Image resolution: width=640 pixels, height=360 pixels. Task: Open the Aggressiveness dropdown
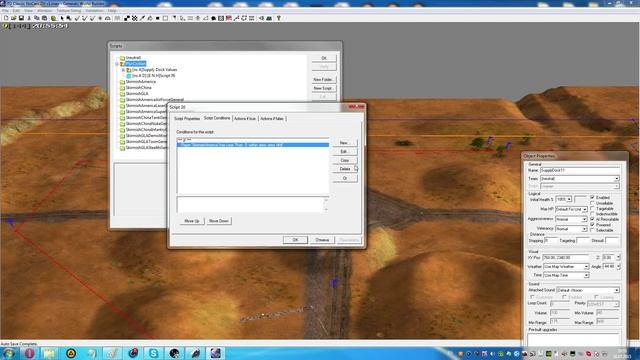coord(584,220)
